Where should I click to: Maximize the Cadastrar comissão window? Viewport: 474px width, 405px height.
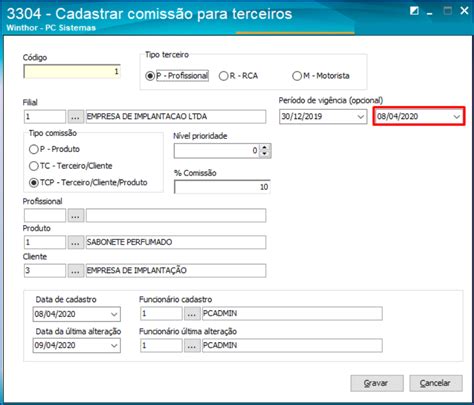click(x=447, y=11)
